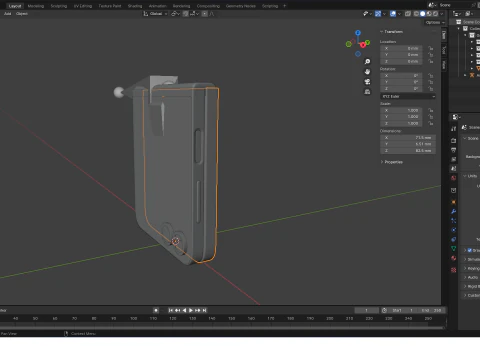Select solid viewport shading mode
The image size is (480, 360).
tap(423, 14)
